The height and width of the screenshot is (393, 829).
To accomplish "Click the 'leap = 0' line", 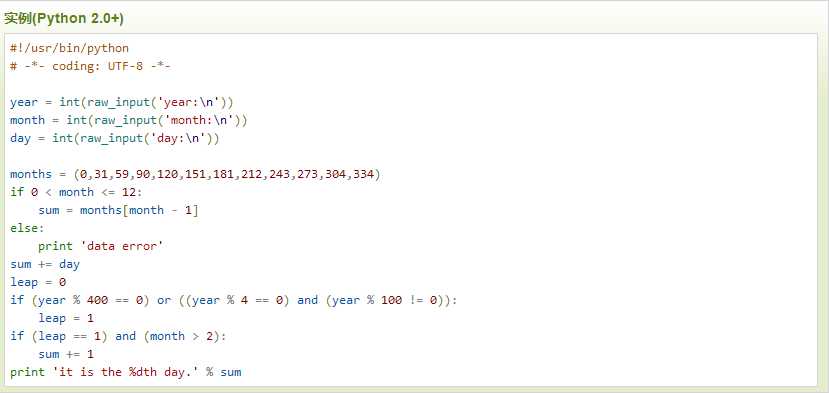I will pyautogui.click(x=38, y=282).
